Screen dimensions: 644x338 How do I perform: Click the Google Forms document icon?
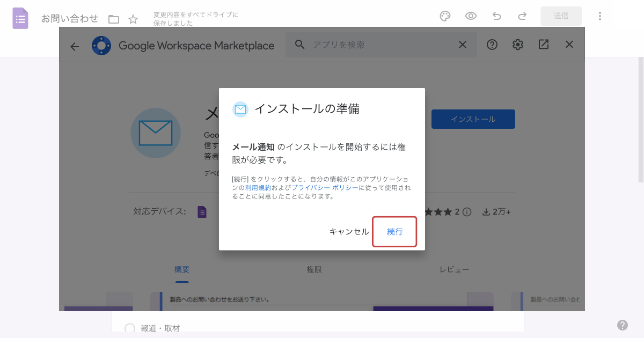tap(20, 18)
